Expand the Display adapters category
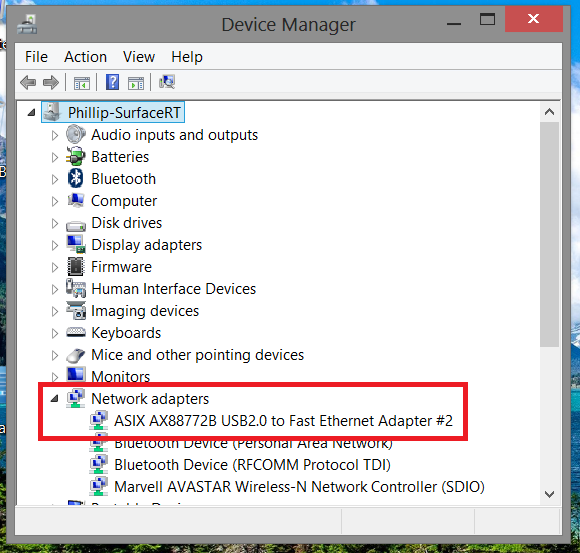 (55, 245)
